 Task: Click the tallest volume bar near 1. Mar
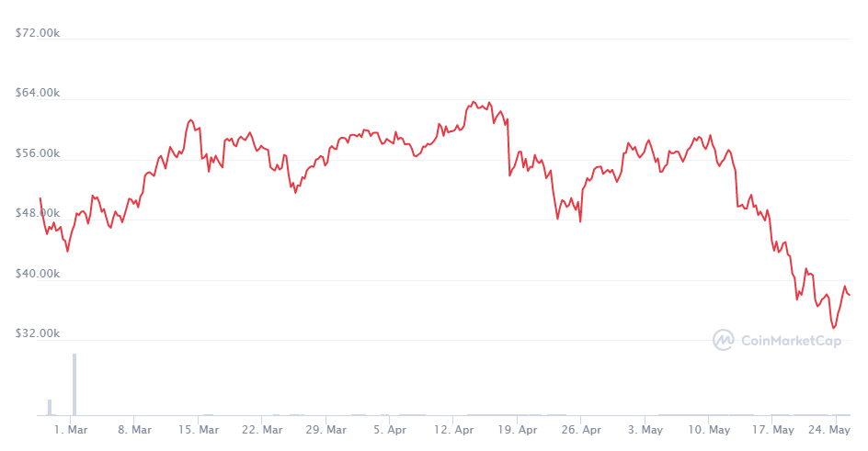click(74, 384)
